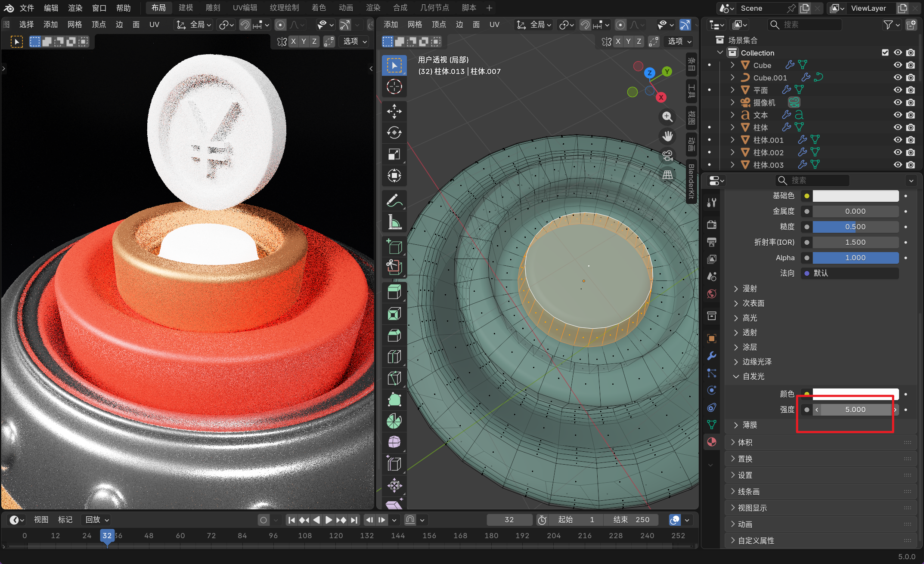Screen dimensions: 924x564
Task: Click the 选项 button in 3D viewport
Action: pos(679,41)
